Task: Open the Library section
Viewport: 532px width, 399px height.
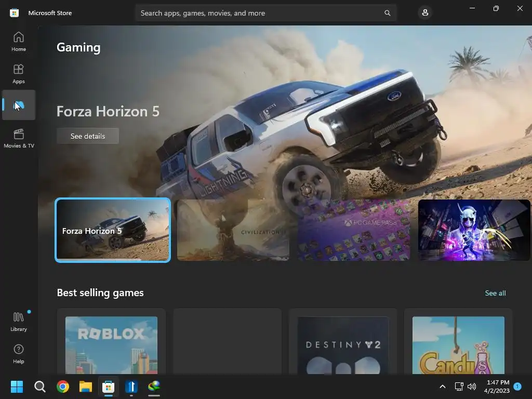Action: (19, 322)
